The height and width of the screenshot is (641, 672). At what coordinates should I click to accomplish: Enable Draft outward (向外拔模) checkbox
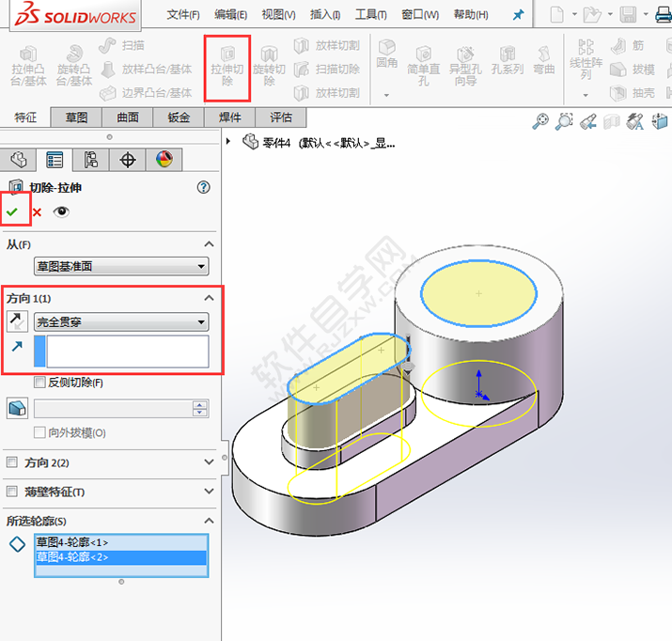point(39,432)
